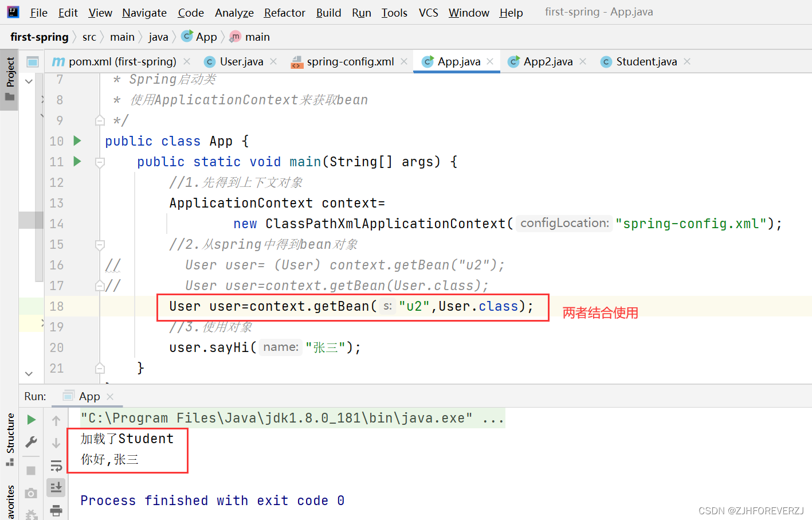The width and height of the screenshot is (812, 520).
Task: Toggle fold marker at line 17
Action: pos(100,286)
